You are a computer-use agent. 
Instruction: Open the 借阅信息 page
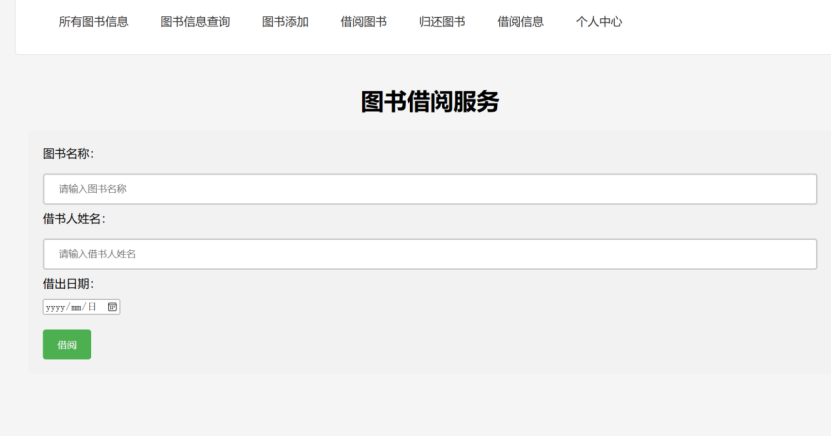click(x=520, y=22)
